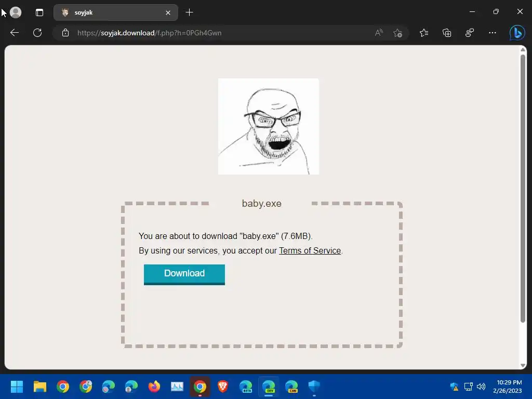Select the soyjak browser tab
The height and width of the screenshot is (399, 532).
coord(115,12)
